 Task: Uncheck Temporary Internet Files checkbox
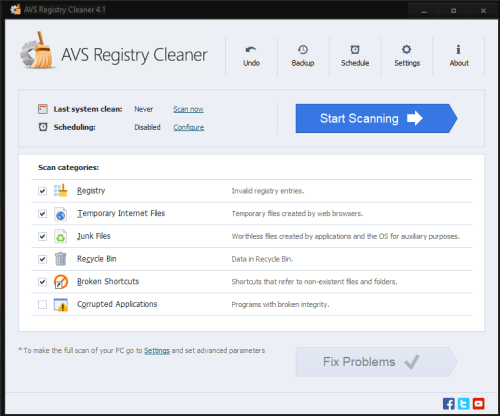click(x=42, y=214)
